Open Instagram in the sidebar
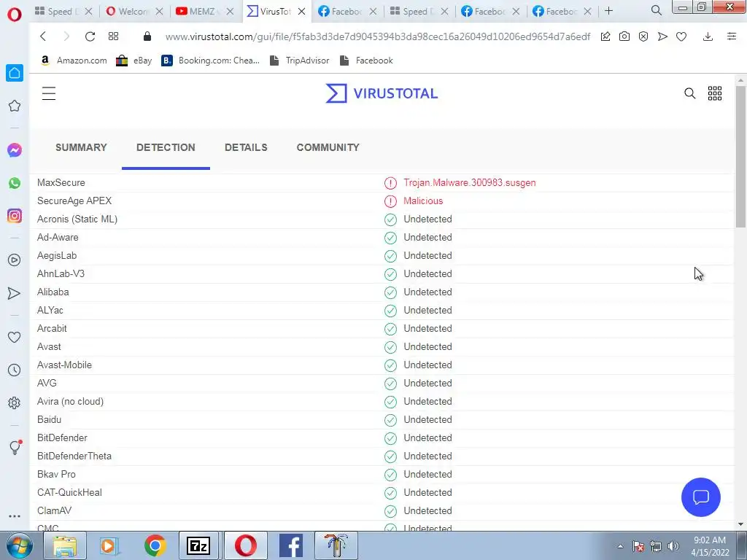The image size is (747, 560). point(15,216)
